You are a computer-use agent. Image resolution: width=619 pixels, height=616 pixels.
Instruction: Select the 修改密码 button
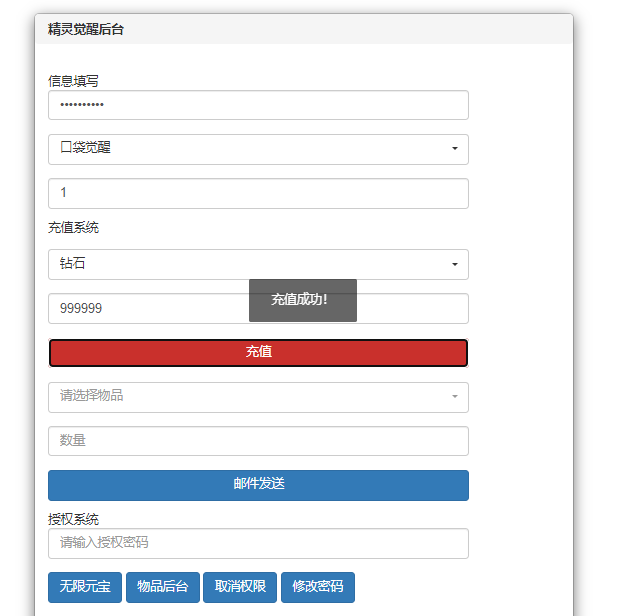318,587
